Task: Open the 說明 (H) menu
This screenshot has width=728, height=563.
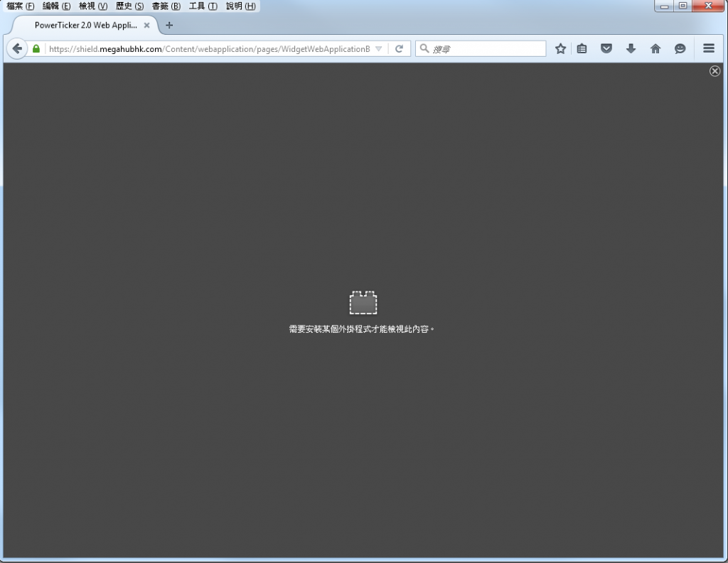Action: [240, 6]
